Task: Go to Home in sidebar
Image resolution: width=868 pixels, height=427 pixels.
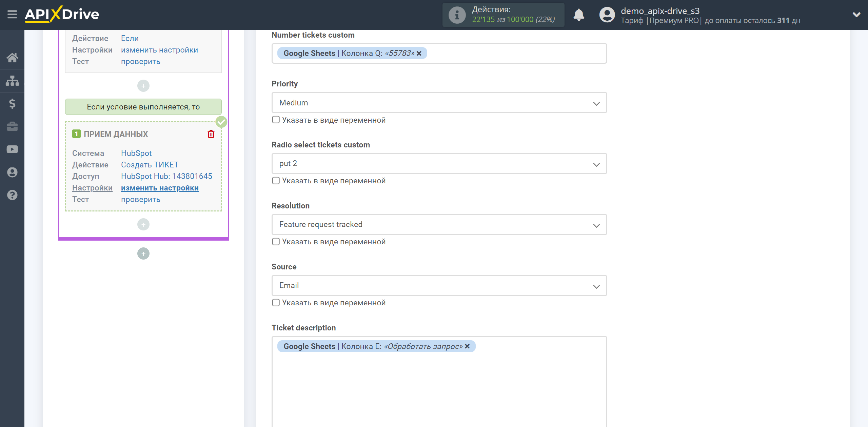Action: (12, 58)
